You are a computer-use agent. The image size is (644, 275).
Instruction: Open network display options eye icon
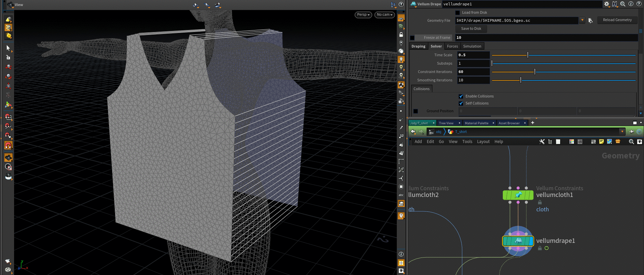click(x=640, y=142)
